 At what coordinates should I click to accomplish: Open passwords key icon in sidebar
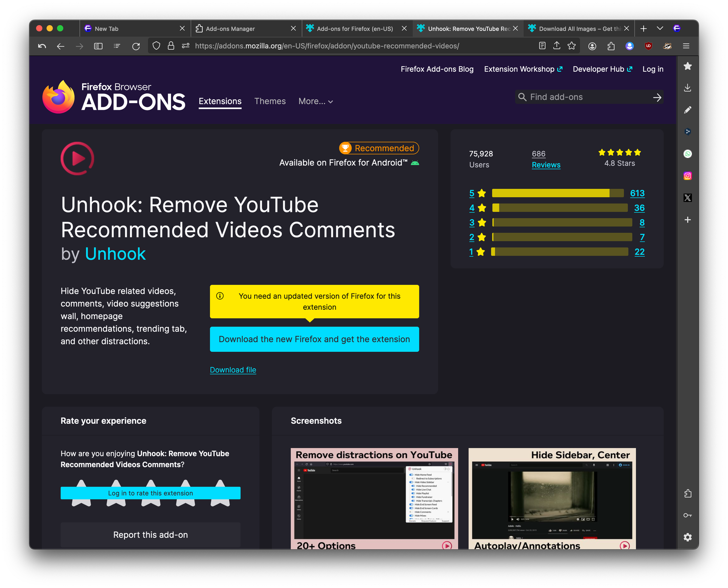(x=688, y=516)
